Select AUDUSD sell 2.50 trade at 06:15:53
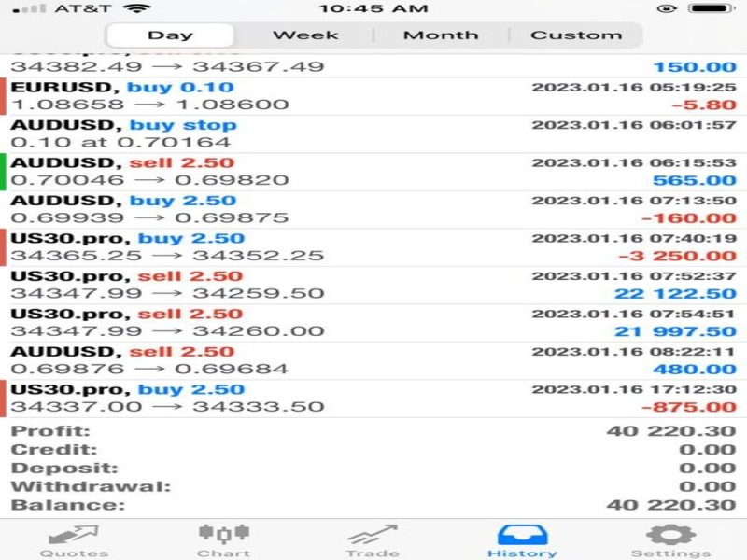The image size is (747, 560). (x=373, y=172)
